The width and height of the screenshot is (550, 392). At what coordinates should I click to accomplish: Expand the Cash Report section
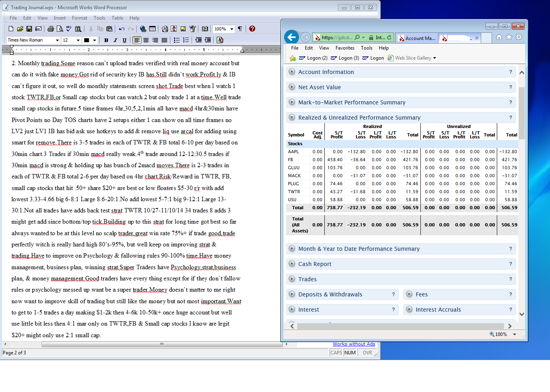pyautogui.click(x=315, y=264)
